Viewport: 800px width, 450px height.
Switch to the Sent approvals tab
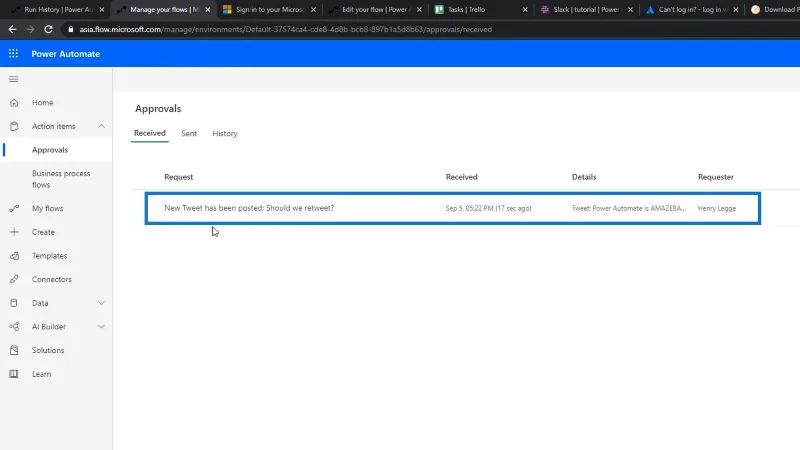pos(189,134)
